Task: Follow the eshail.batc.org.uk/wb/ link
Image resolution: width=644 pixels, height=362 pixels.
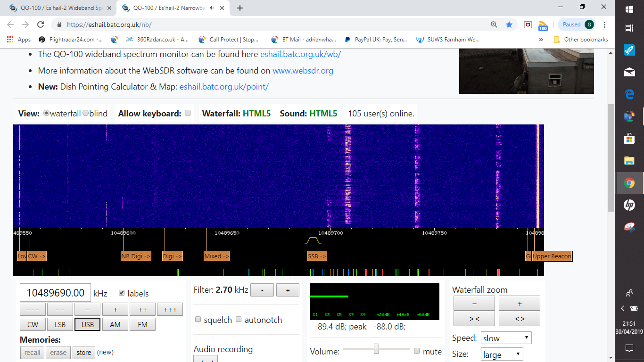Action: (x=301, y=54)
